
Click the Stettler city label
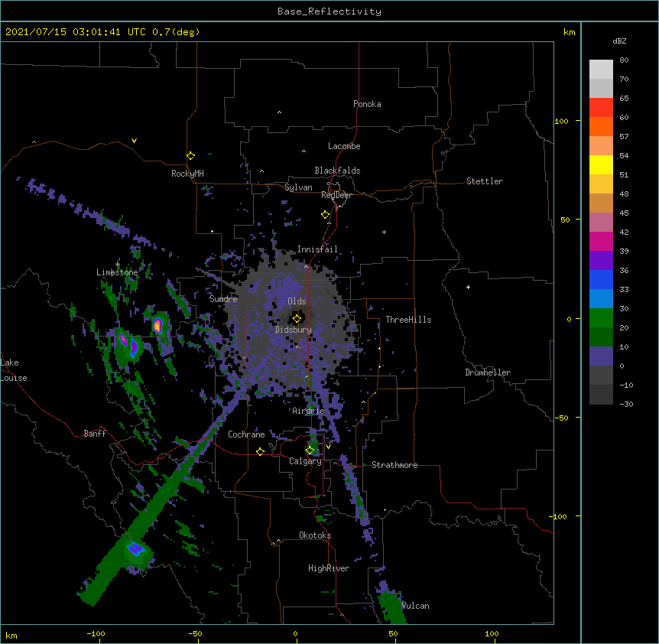tap(485, 181)
